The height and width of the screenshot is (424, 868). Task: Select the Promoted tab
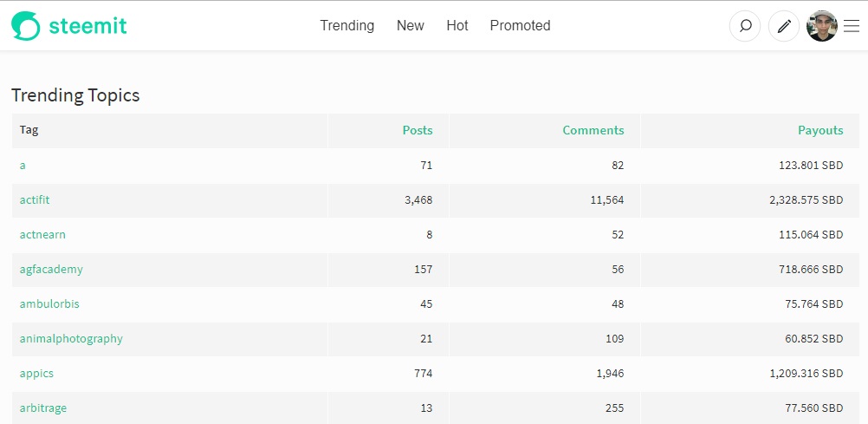tap(520, 26)
